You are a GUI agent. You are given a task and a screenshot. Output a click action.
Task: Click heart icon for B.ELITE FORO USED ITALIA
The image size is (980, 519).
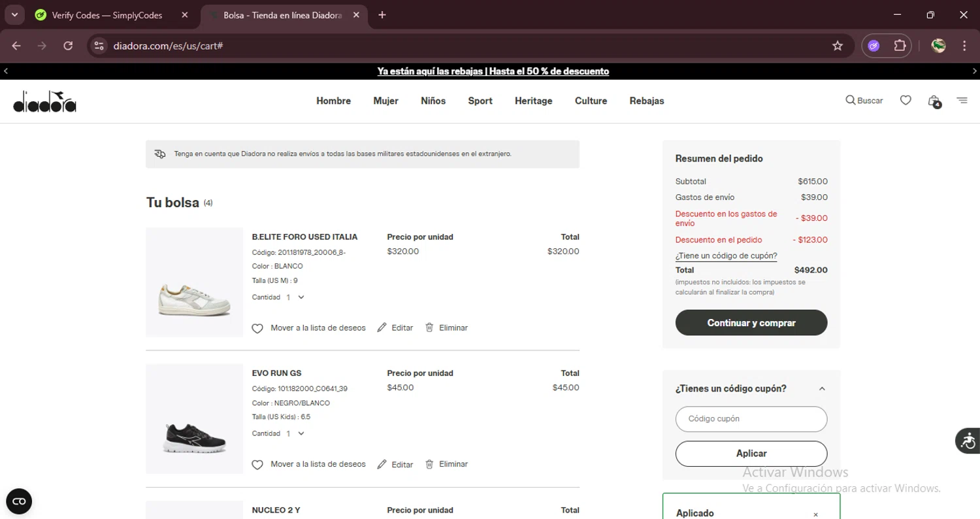pos(257,328)
